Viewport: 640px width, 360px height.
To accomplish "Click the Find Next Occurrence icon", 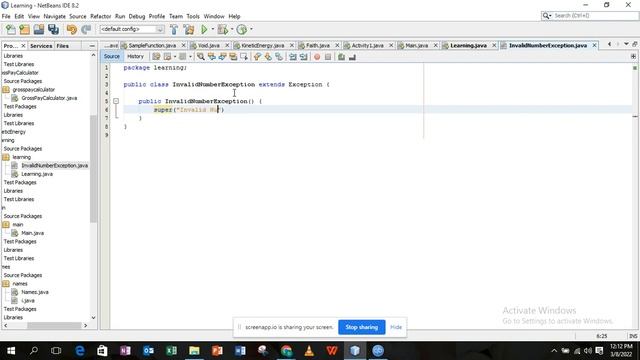I will pyautogui.click(x=222, y=57).
